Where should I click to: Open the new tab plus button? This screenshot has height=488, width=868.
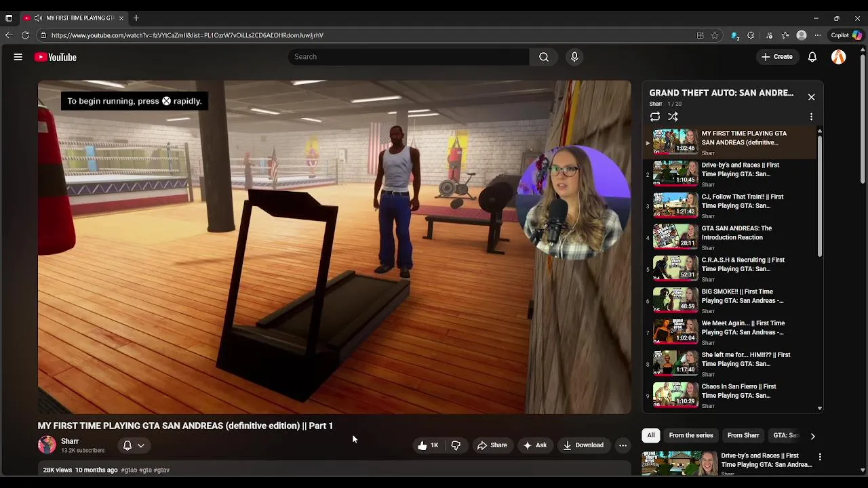point(136,18)
